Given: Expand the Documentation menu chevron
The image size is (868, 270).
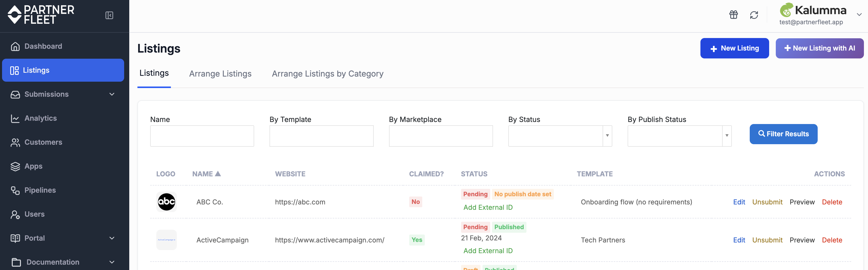Looking at the screenshot, I should point(112,262).
